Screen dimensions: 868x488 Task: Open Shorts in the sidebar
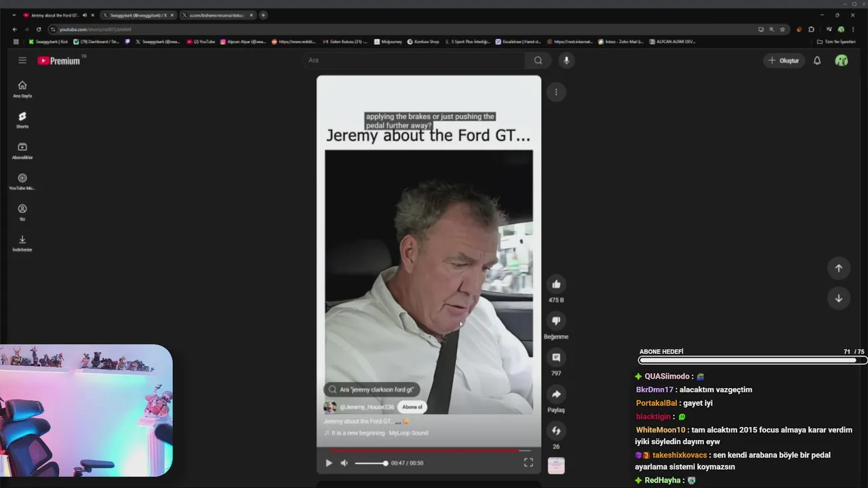tap(22, 120)
